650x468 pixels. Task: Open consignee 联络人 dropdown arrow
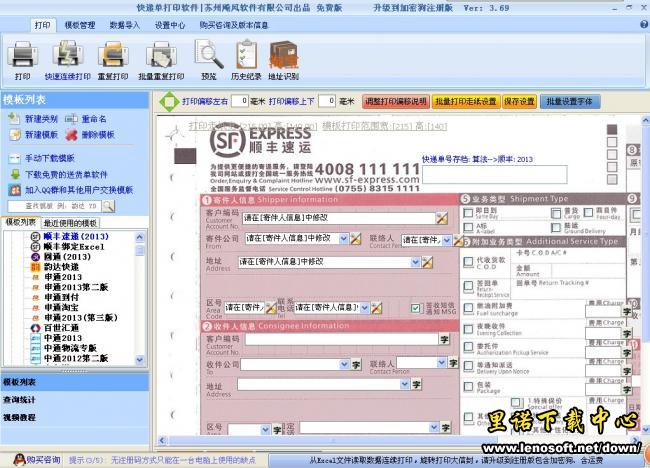coord(441,363)
